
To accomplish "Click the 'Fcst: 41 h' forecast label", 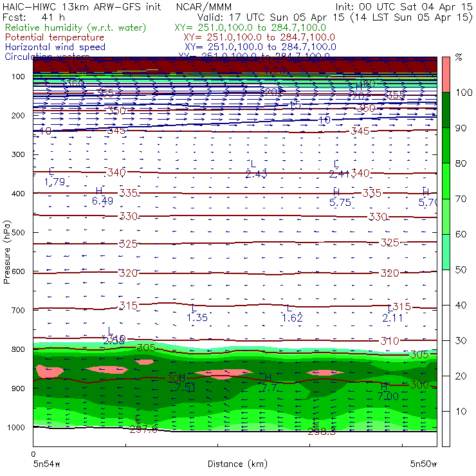I will coord(33,17).
